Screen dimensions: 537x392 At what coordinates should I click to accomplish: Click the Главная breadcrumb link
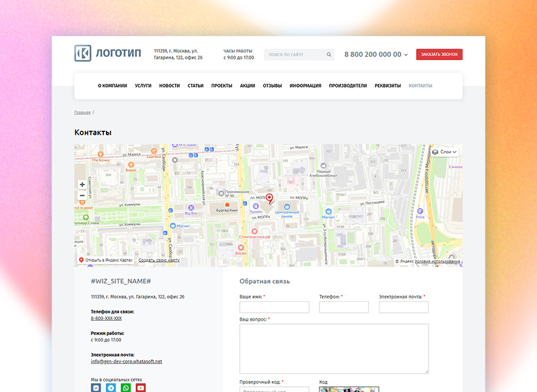coord(82,112)
